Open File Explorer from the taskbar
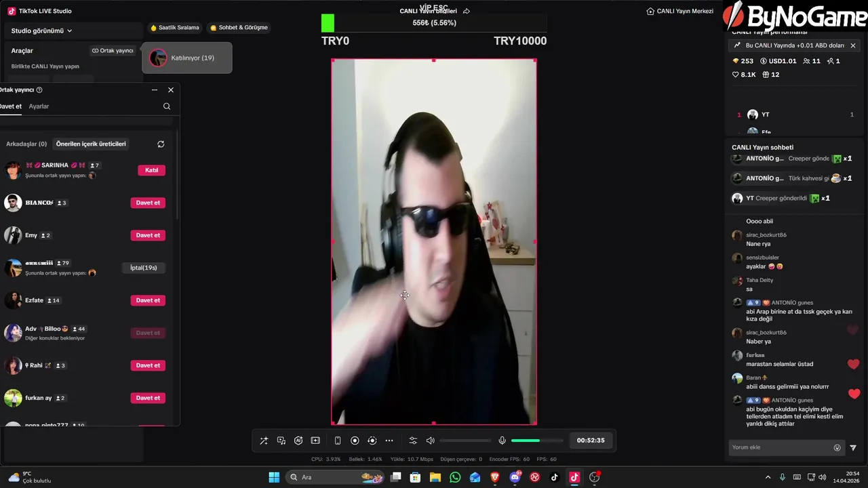The image size is (868, 488). click(435, 477)
